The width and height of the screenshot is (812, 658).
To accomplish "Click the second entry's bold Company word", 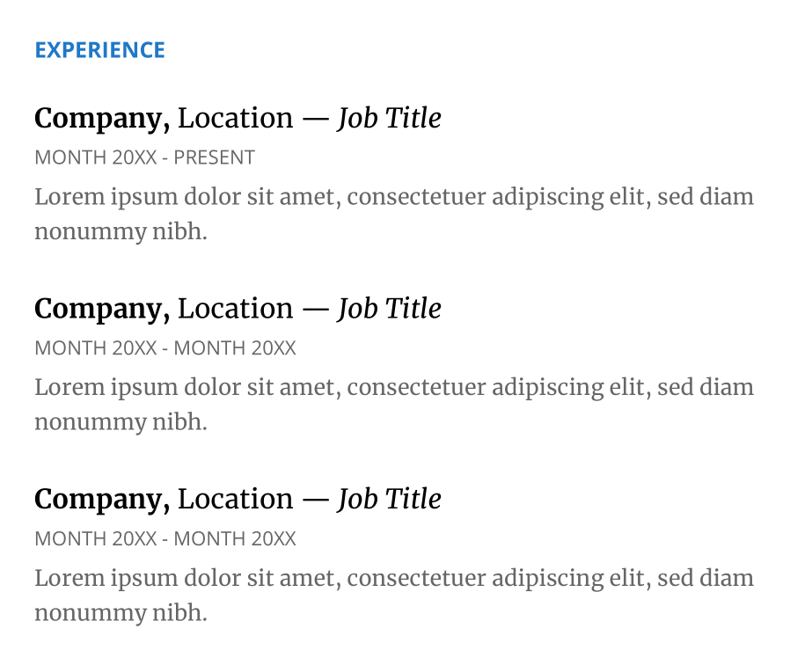I will click(x=102, y=311).
